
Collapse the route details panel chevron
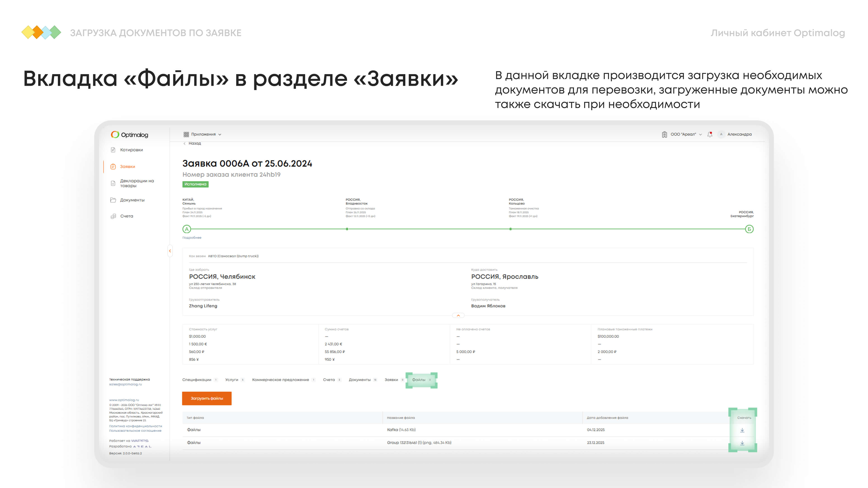458,316
